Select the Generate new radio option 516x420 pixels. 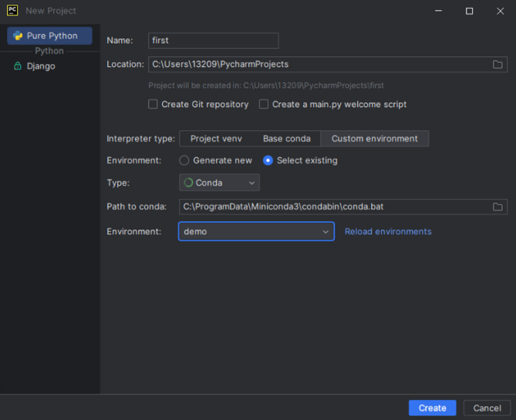[184, 160]
